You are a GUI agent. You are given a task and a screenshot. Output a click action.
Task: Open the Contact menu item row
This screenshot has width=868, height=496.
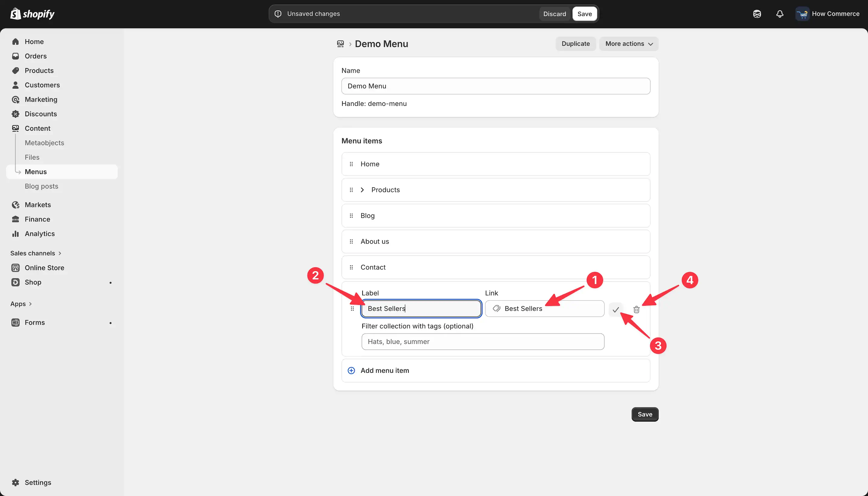495,267
